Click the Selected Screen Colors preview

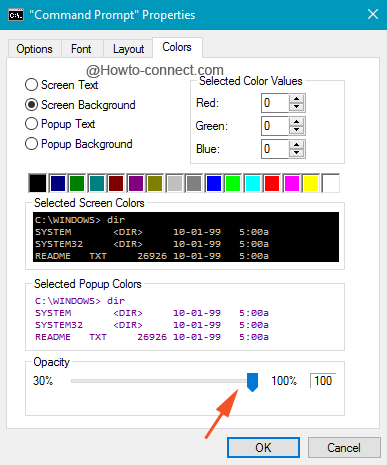click(186, 237)
